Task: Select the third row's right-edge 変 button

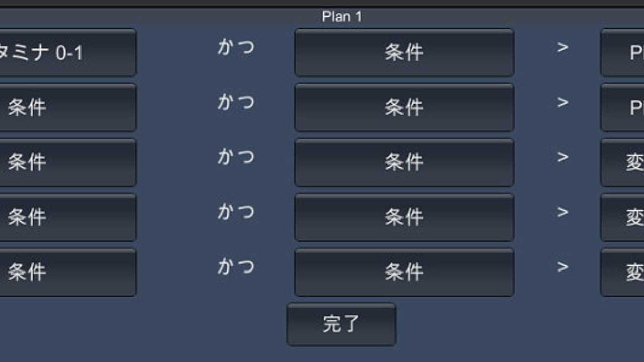Action: click(623, 162)
